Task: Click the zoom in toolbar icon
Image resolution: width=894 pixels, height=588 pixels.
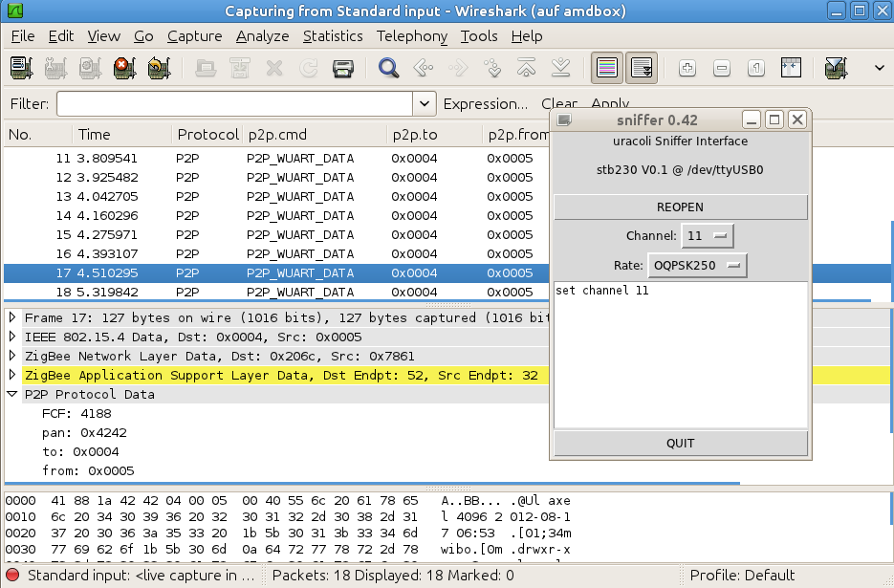Action: point(687,68)
